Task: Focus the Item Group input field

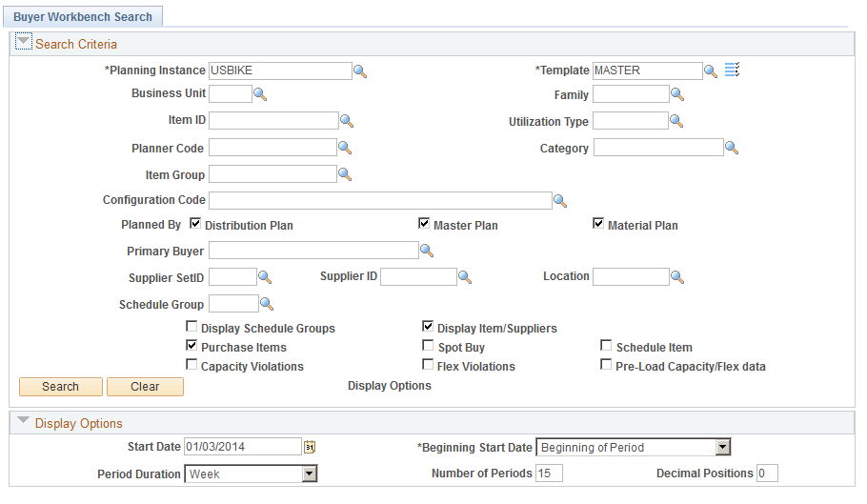Action: (272, 174)
